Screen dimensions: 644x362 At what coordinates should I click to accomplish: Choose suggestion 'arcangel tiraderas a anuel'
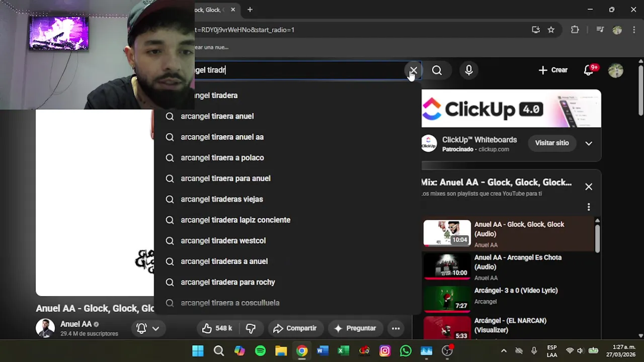pyautogui.click(x=287, y=261)
